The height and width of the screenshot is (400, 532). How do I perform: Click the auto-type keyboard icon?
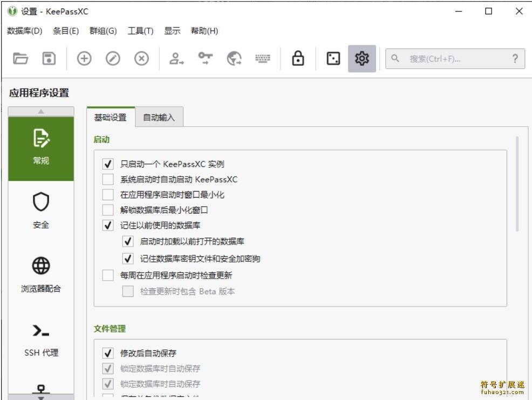pos(263,58)
